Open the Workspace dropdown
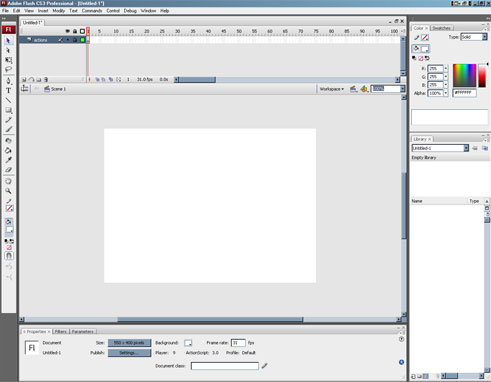The image size is (491, 382). (x=332, y=89)
